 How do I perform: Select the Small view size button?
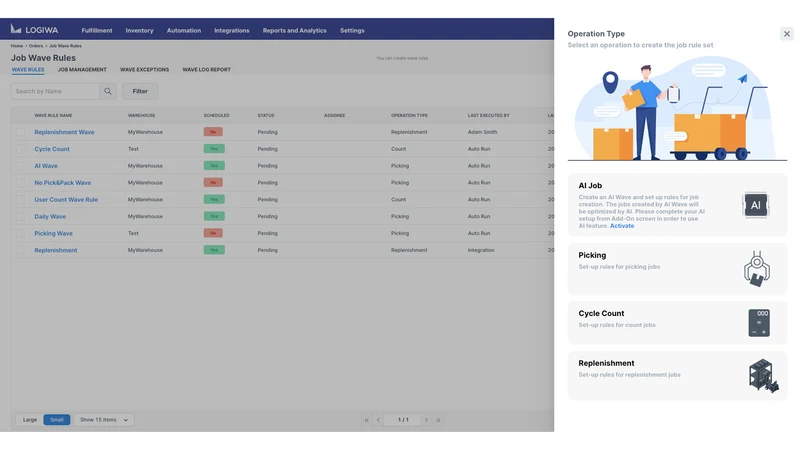(x=57, y=420)
